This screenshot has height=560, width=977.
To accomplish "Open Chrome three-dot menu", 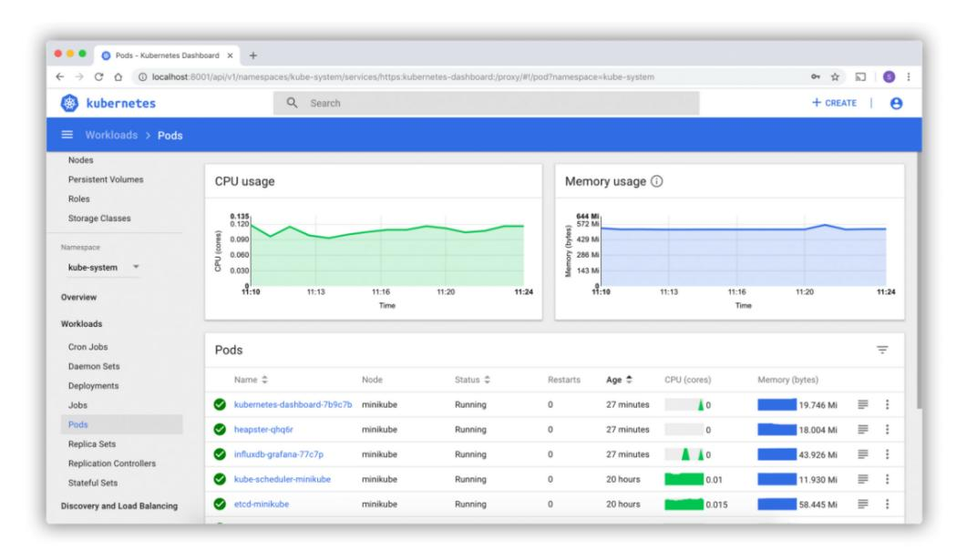I will [x=909, y=77].
